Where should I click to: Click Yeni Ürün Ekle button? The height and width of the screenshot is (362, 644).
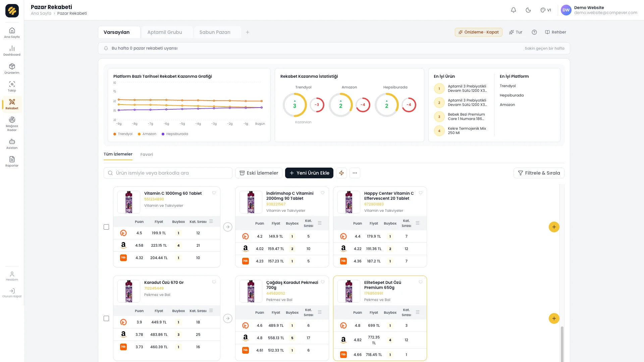[309, 173]
